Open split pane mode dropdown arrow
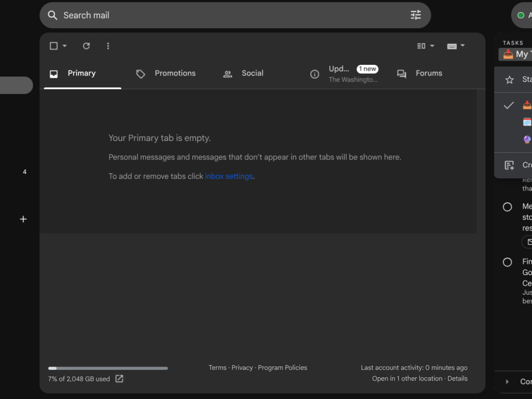 [x=432, y=46]
